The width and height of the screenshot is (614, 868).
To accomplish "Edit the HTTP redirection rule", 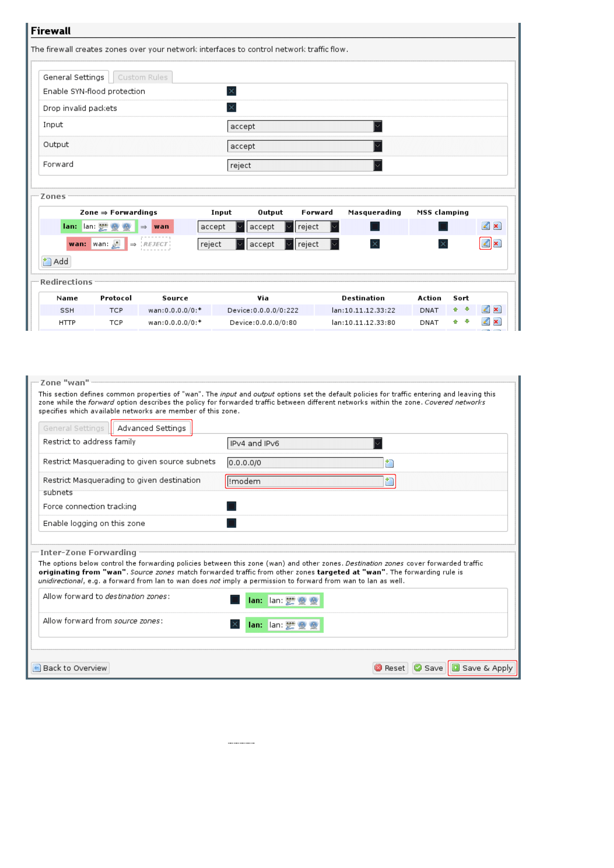I will point(485,322).
